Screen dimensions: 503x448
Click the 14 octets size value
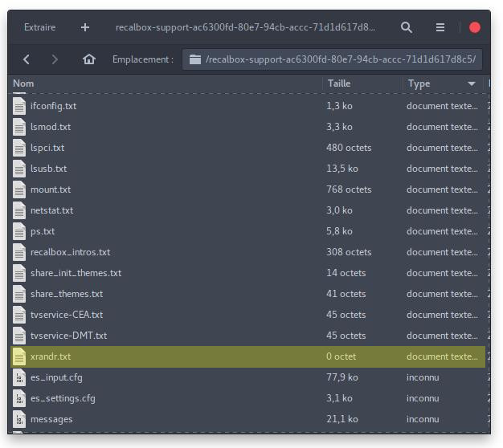click(346, 273)
